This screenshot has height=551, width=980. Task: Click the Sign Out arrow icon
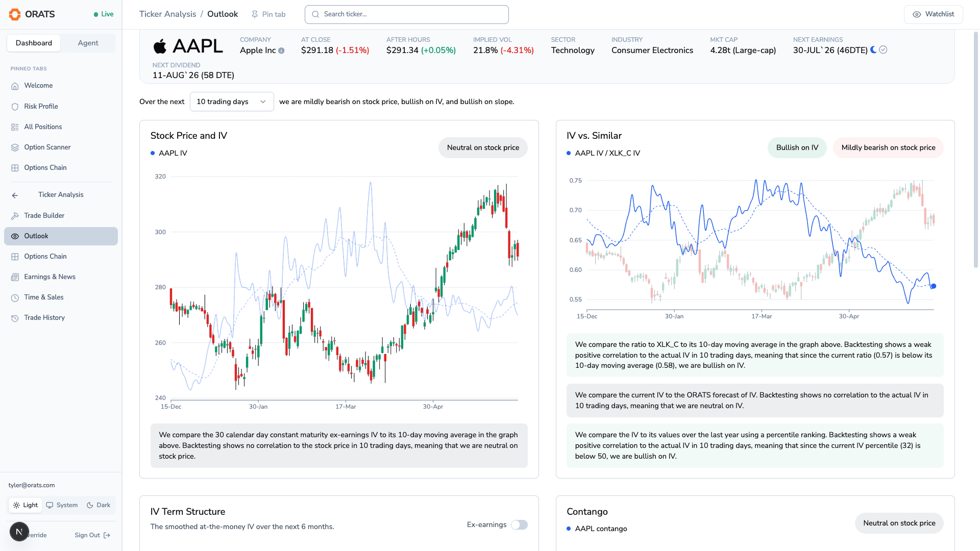[107, 535]
